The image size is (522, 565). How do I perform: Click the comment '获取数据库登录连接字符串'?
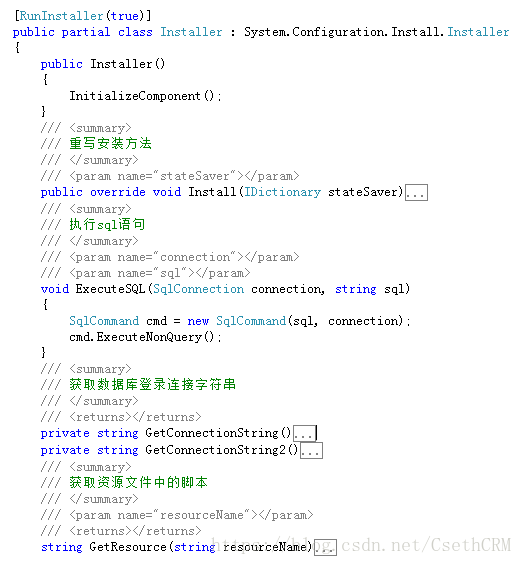click(152, 384)
